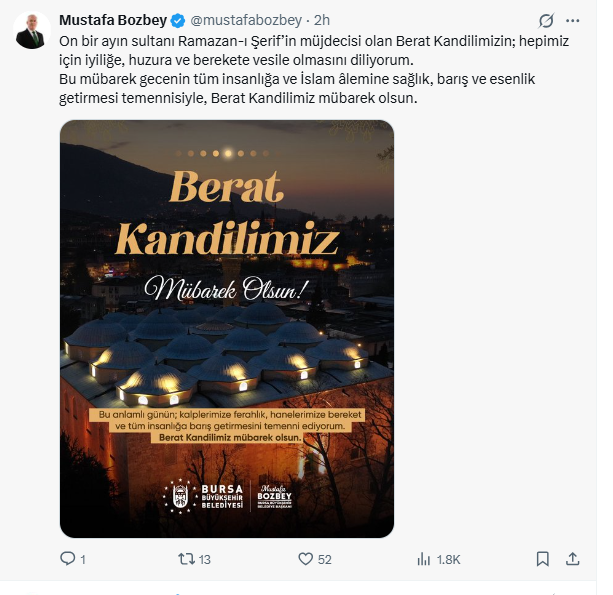Viewport: 613px width, 595px height.
Task: Open the @mustafabozbey handle link
Action: coord(245,20)
